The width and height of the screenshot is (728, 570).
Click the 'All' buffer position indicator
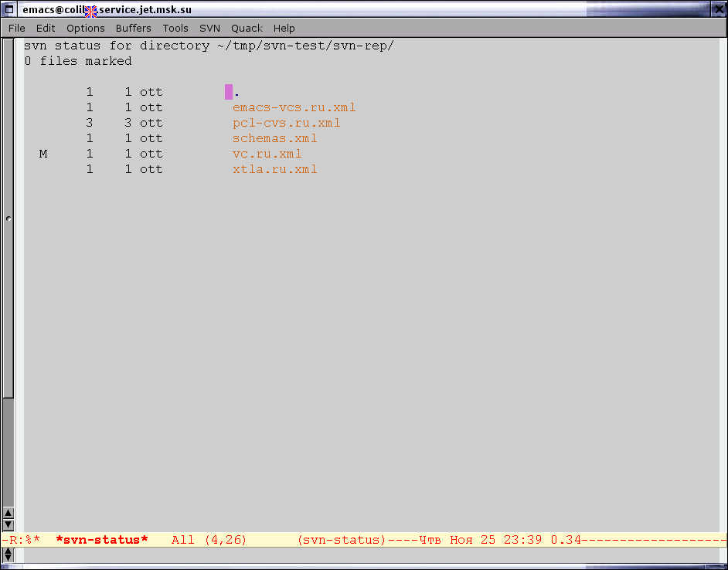(183, 540)
